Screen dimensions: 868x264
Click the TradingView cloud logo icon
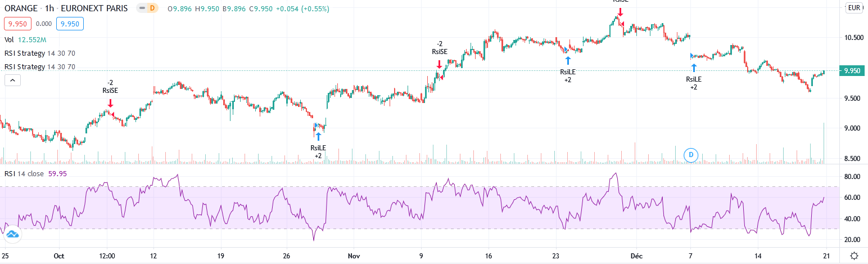pos(12,234)
